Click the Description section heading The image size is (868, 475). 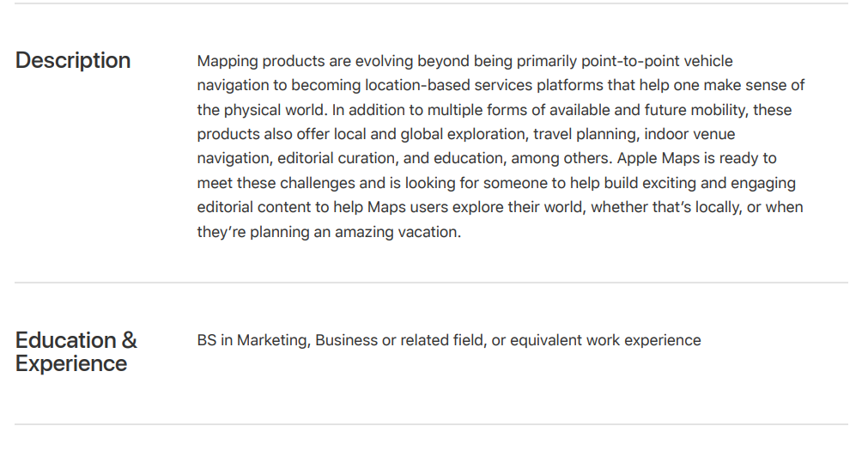click(x=73, y=60)
